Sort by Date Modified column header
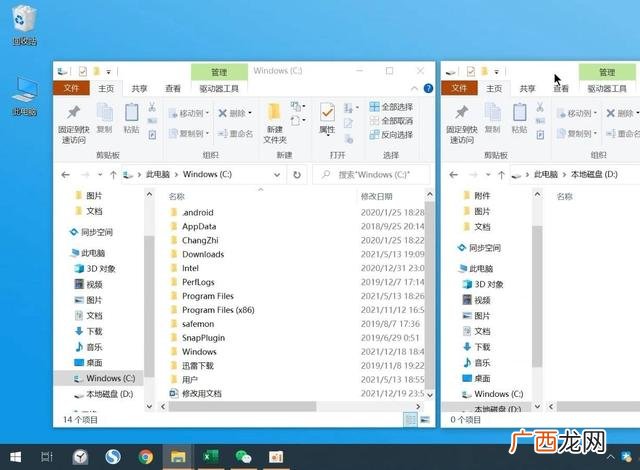Image resolution: width=640 pixels, height=470 pixels. (376, 197)
